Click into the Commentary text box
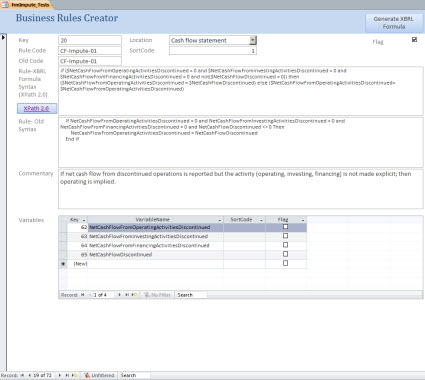The height and width of the screenshot is (380, 425). coord(241,189)
